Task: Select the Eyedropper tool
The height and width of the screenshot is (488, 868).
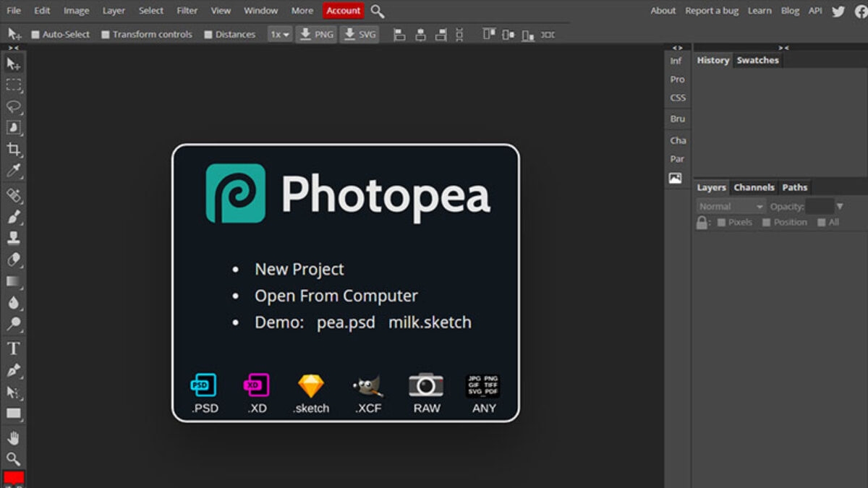Action: tap(13, 171)
